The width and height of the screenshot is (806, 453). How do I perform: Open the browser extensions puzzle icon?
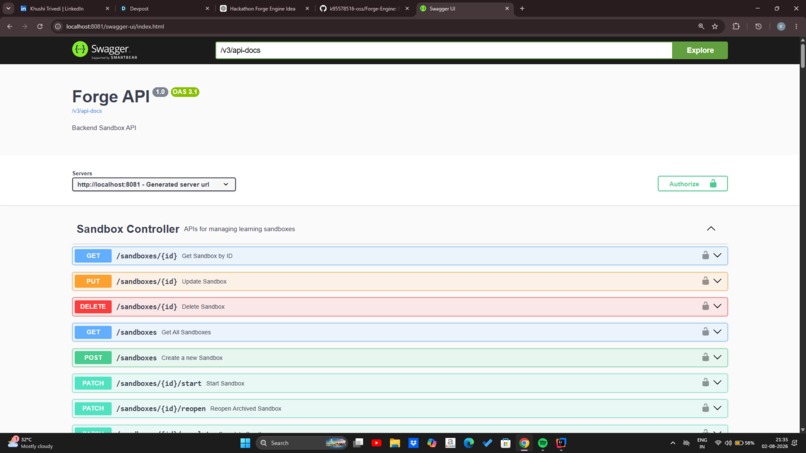click(736, 26)
